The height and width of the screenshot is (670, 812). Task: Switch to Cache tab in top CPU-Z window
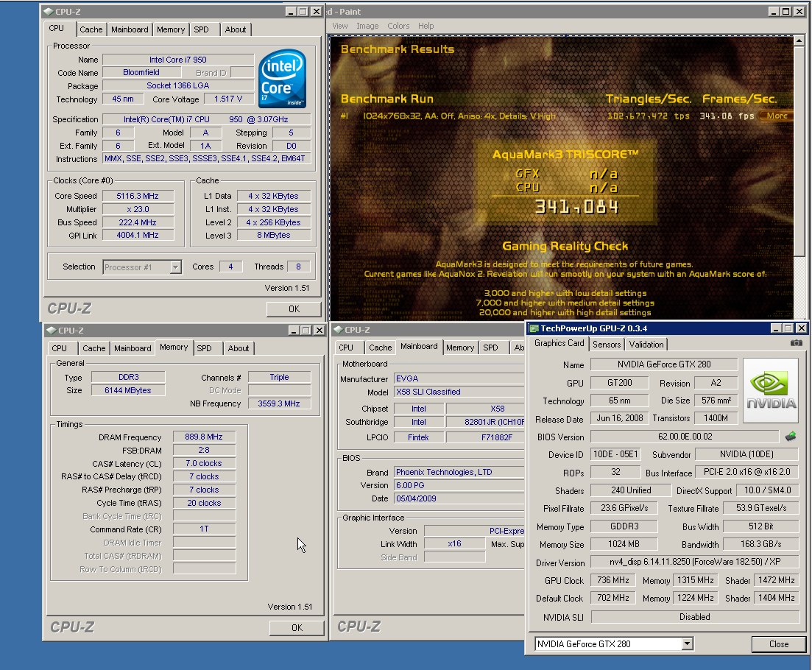point(91,29)
